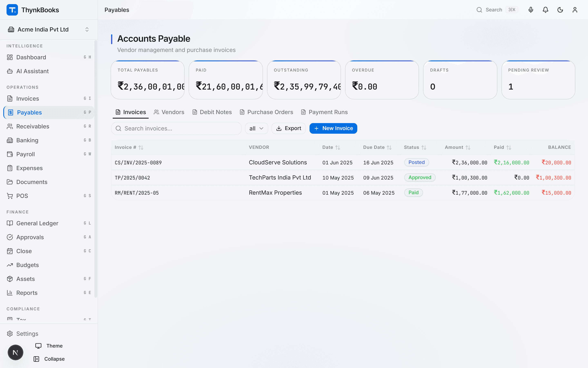This screenshot has width=588, height=368.
Task: Click the New Invoice button
Action: coord(333,128)
